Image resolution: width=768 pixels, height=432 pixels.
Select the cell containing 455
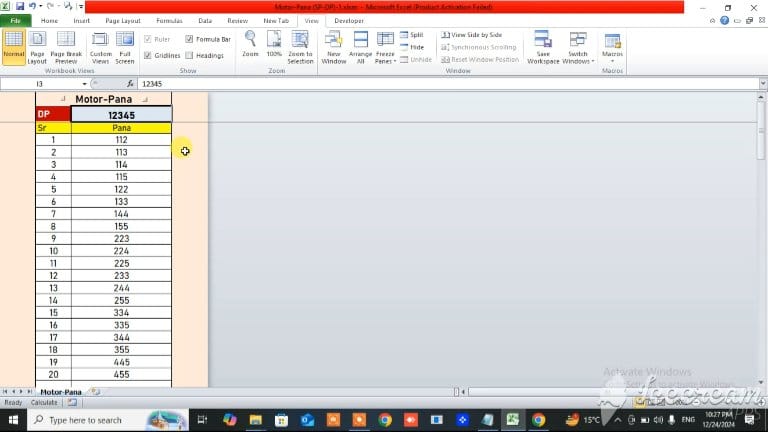[121, 374]
